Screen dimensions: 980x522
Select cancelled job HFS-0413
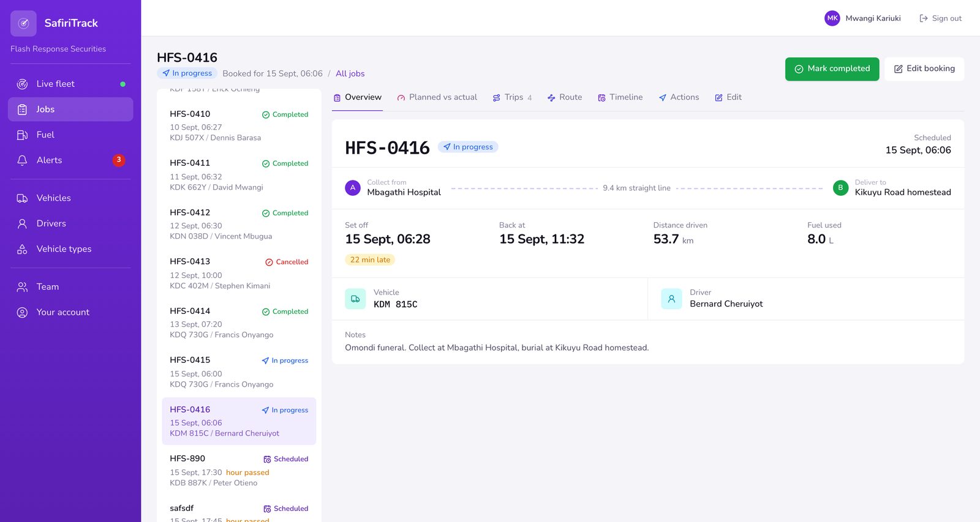239,274
